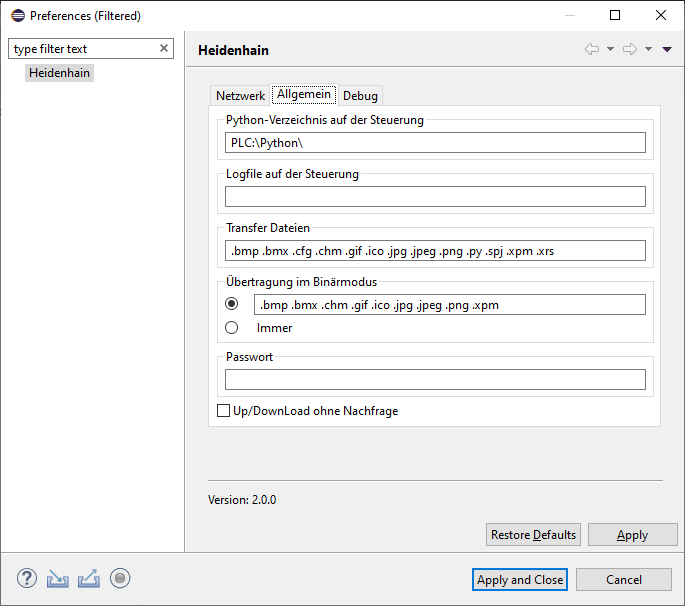The width and height of the screenshot is (685, 606).
Task: Open the back history dropdown arrow
Action: 610,49
